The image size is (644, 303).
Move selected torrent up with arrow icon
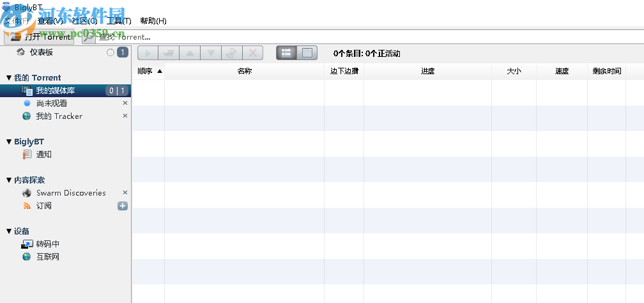point(190,53)
